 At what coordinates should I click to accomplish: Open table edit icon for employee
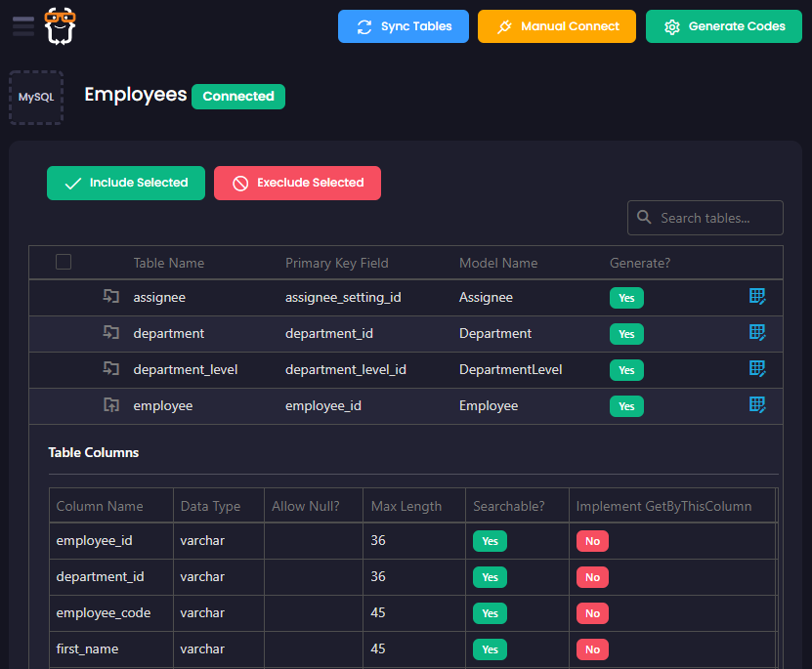click(757, 405)
